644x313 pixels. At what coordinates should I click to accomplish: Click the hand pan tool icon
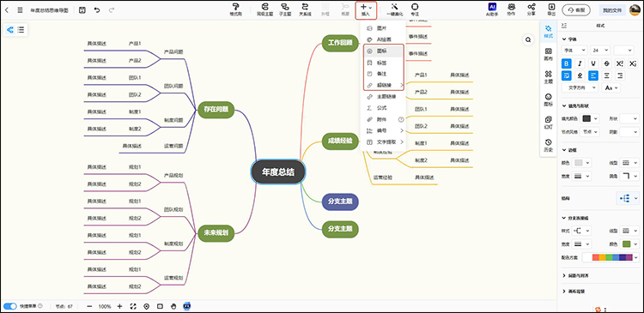[x=173, y=306]
